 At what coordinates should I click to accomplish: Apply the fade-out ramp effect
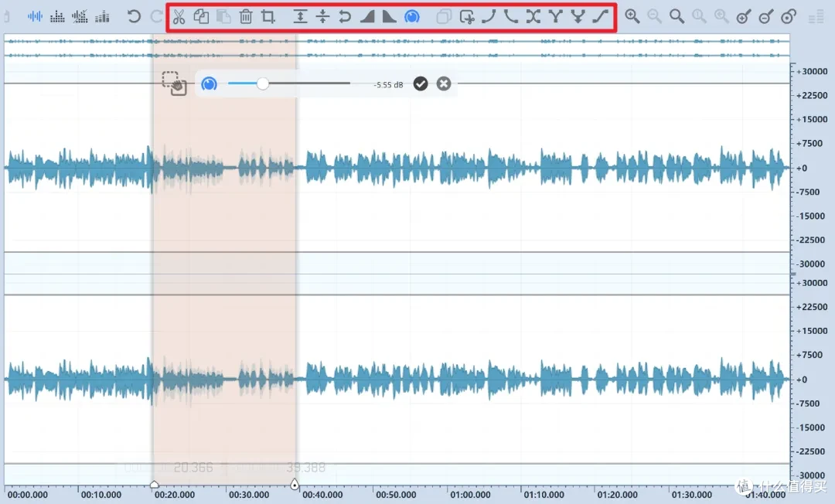tap(389, 17)
